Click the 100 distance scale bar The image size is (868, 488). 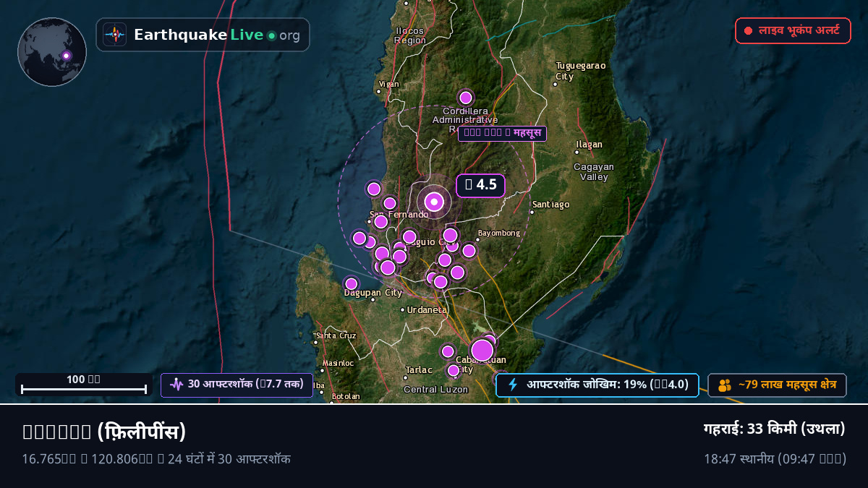point(84,384)
